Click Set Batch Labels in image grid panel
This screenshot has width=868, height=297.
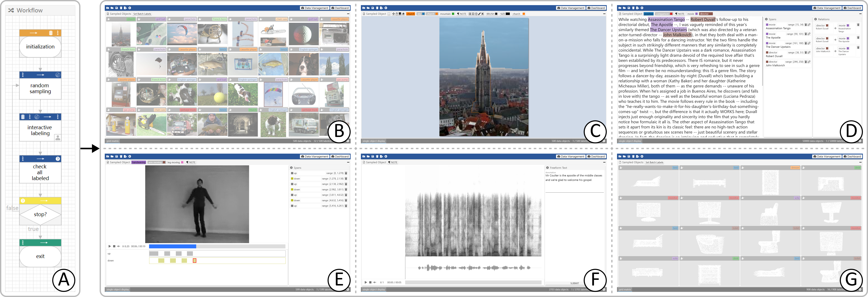[x=142, y=14]
